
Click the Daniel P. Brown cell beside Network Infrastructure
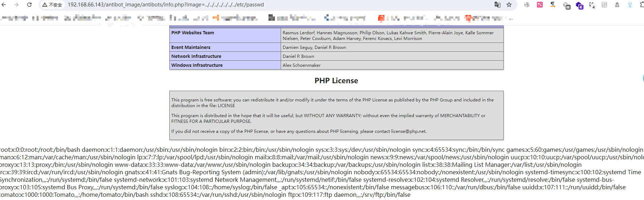(392, 56)
